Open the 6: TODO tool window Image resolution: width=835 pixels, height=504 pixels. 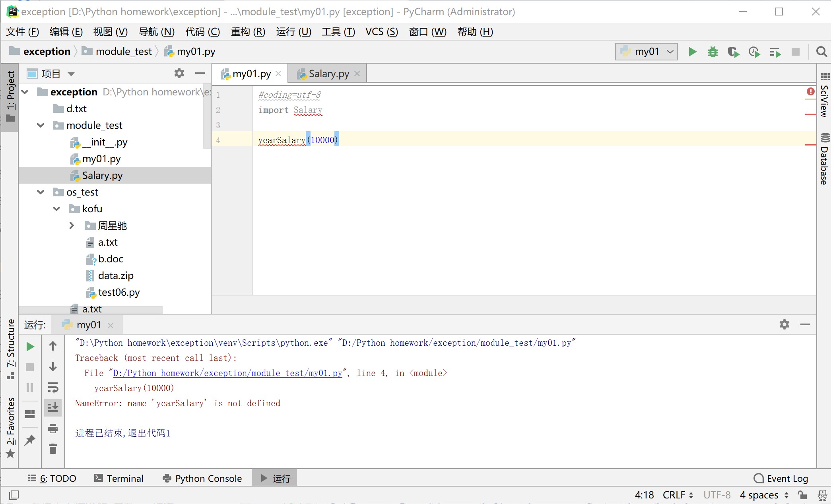[52, 478]
